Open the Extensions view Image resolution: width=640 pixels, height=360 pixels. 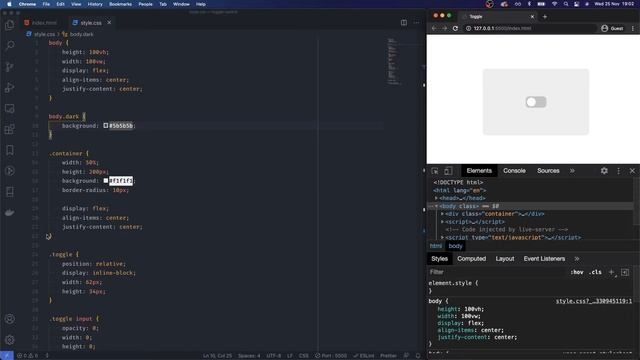(10, 129)
